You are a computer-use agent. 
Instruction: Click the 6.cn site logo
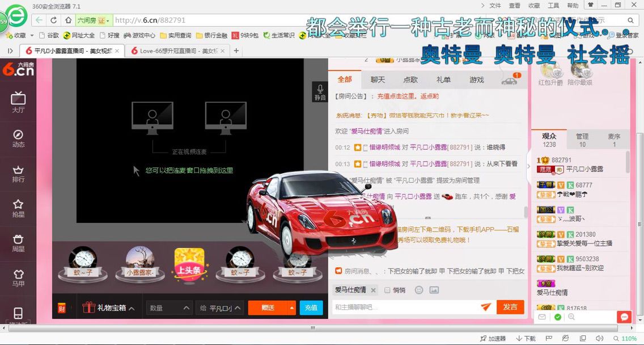tap(18, 69)
